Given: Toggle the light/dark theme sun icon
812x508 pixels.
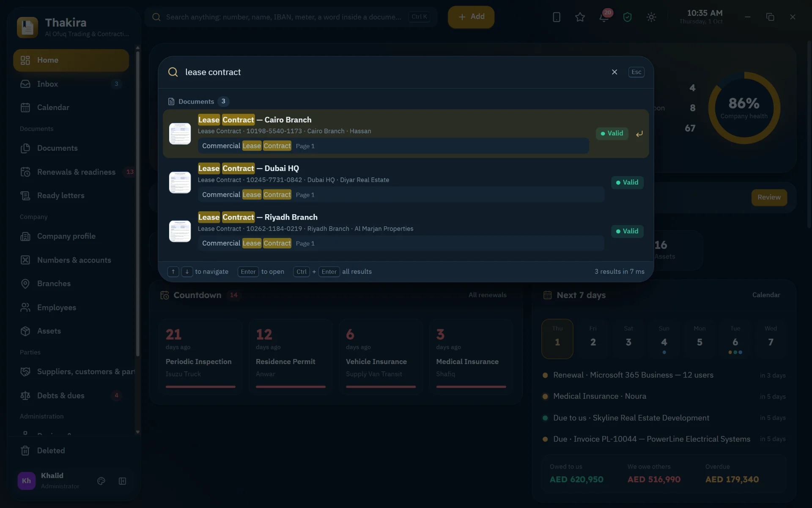Looking at the screenshot, I should tap(651, 17).
